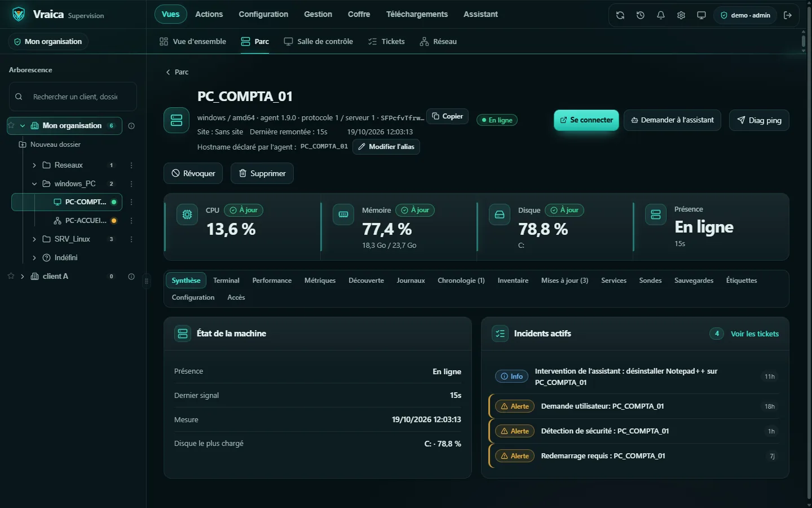
Task: Click the memory icon in Mémoire card
Action: pos(343,214)
